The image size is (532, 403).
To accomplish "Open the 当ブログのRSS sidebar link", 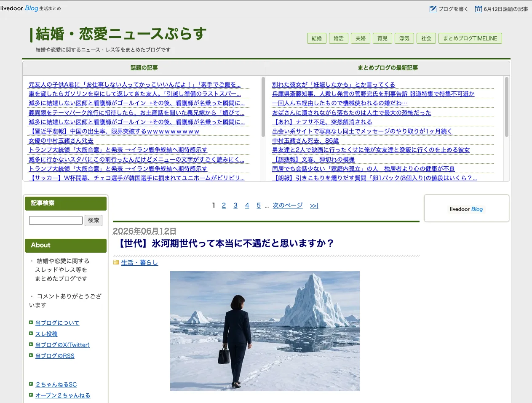I will (x=55, y=356).
